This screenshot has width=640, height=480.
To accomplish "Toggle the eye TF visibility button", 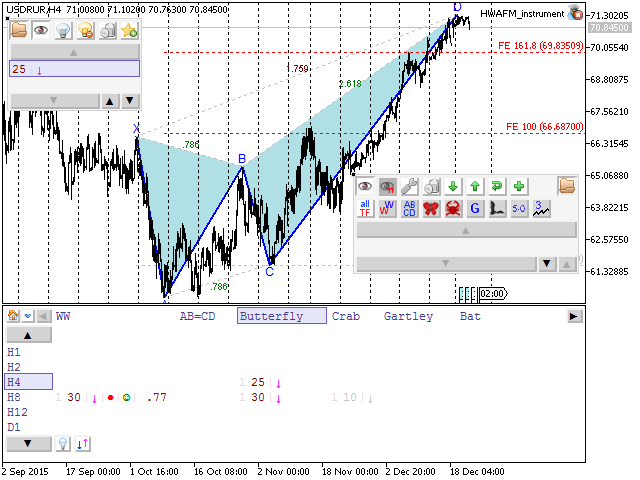I will click(x=387, y=186).
